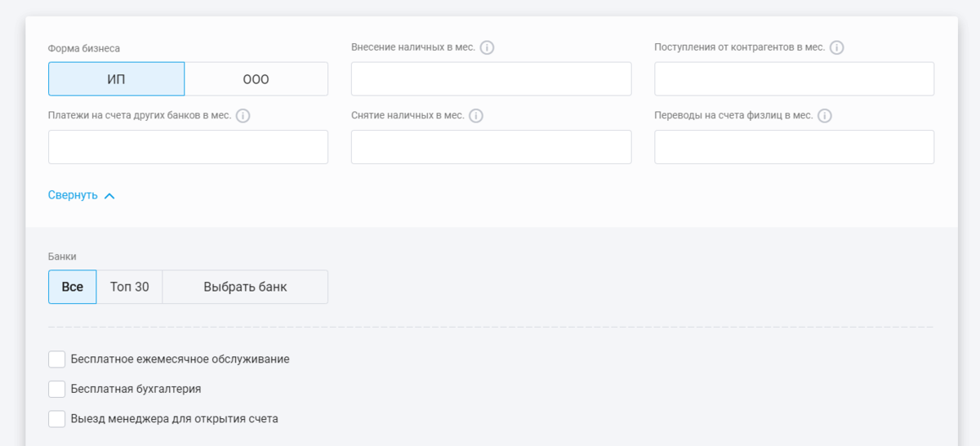Select the Переводы на счета физлиц field
The image size is (980, 446).
pyautogui.click(x=794, y=147)
